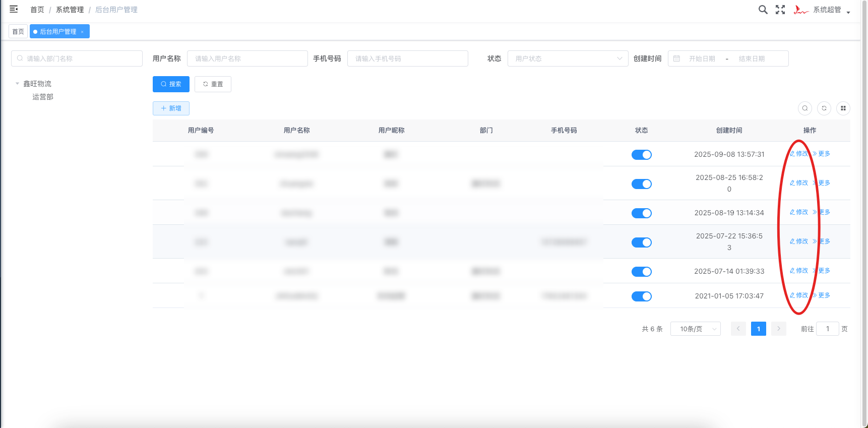Screen dimensions: 868x428
Task: Click the blue 搜索 button
Action: pos(171,84)
